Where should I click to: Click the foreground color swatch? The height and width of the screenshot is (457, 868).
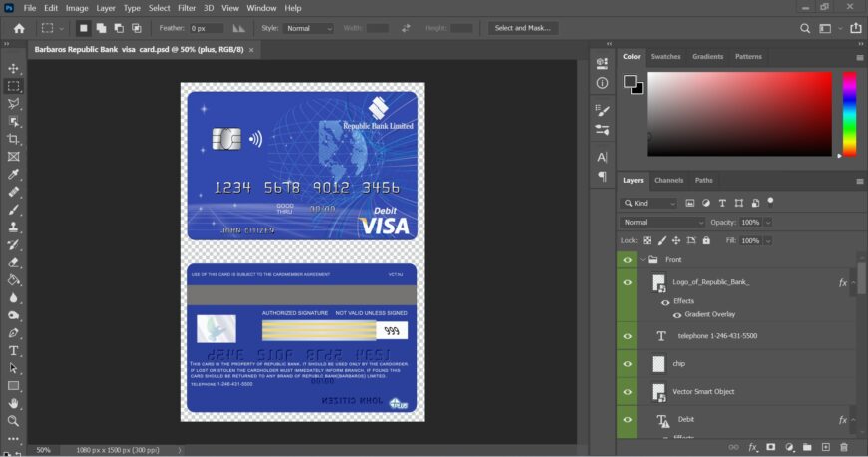630,82
